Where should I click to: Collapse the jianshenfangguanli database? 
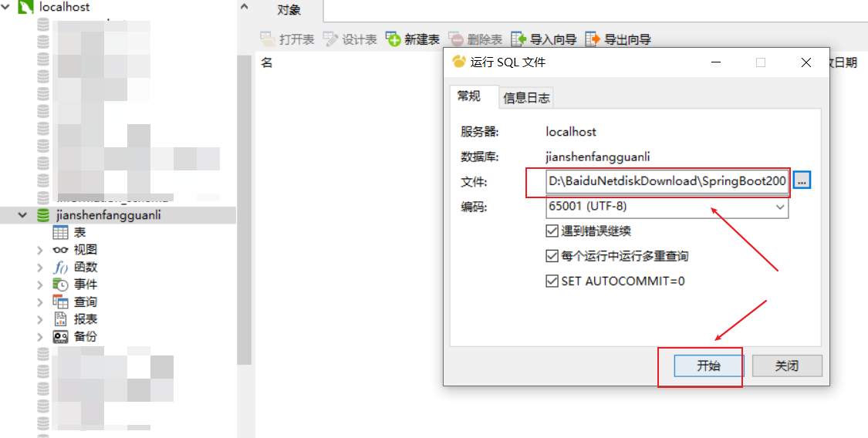22,215
